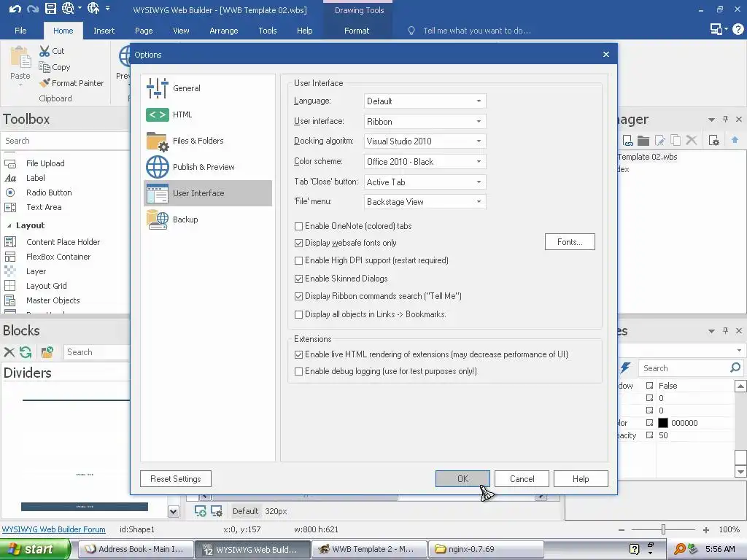Viewport: 747px width, 560px height.
Task: Click the black 000000 color swatch
Action: (662, 423)
